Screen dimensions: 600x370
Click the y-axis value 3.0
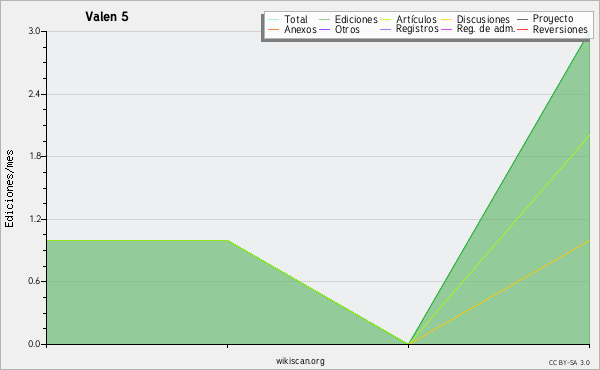(x=34, y=31)
